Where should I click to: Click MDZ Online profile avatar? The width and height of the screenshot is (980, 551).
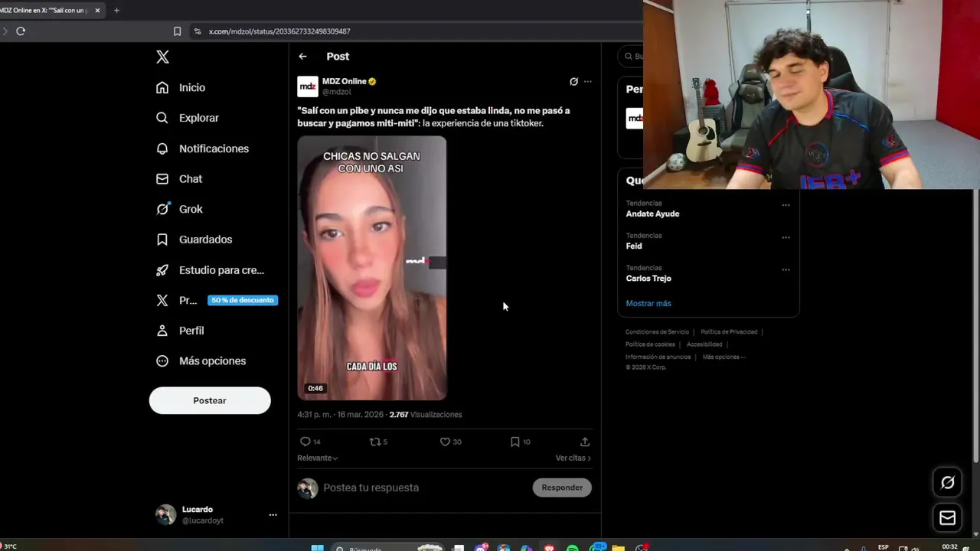pos(308,86)
